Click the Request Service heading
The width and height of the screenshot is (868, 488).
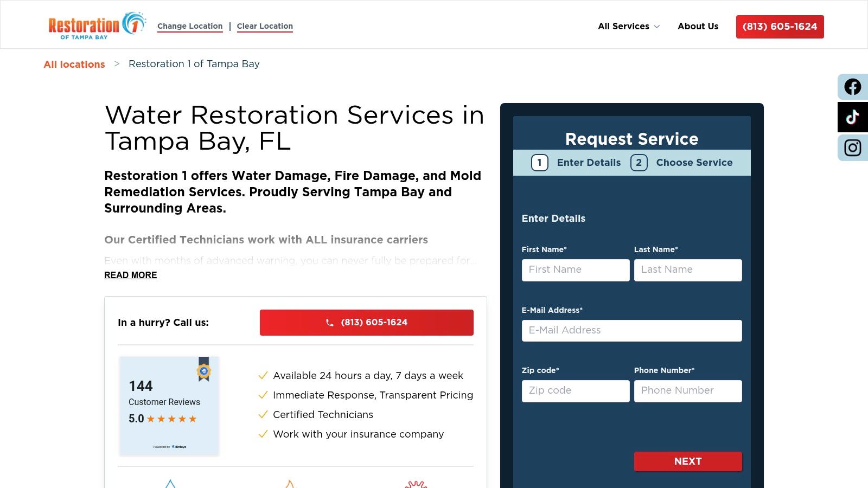(632, 139)
